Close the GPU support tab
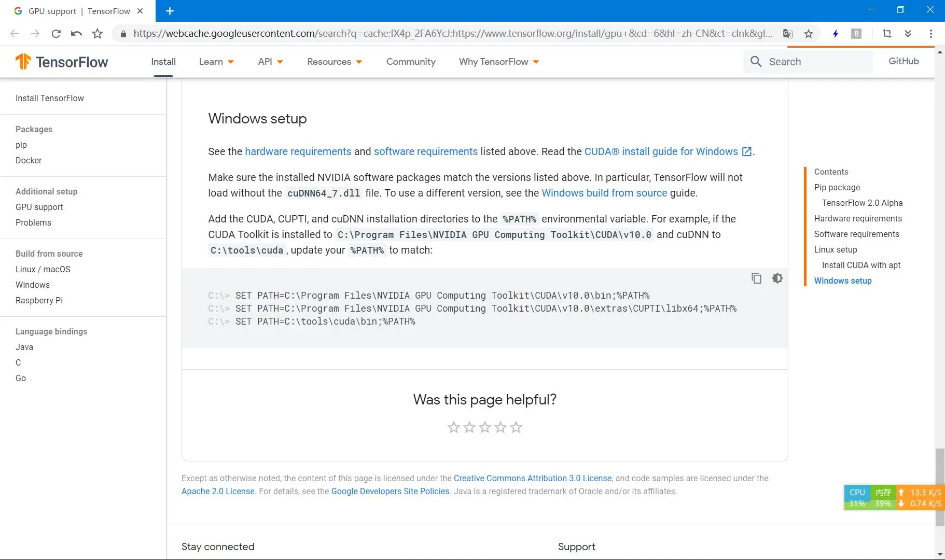 140,10
